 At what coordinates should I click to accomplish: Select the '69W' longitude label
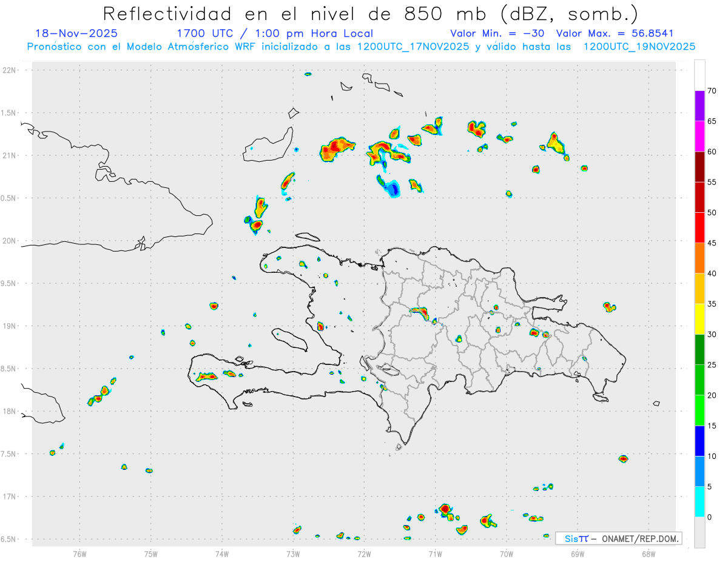[578, 554]
